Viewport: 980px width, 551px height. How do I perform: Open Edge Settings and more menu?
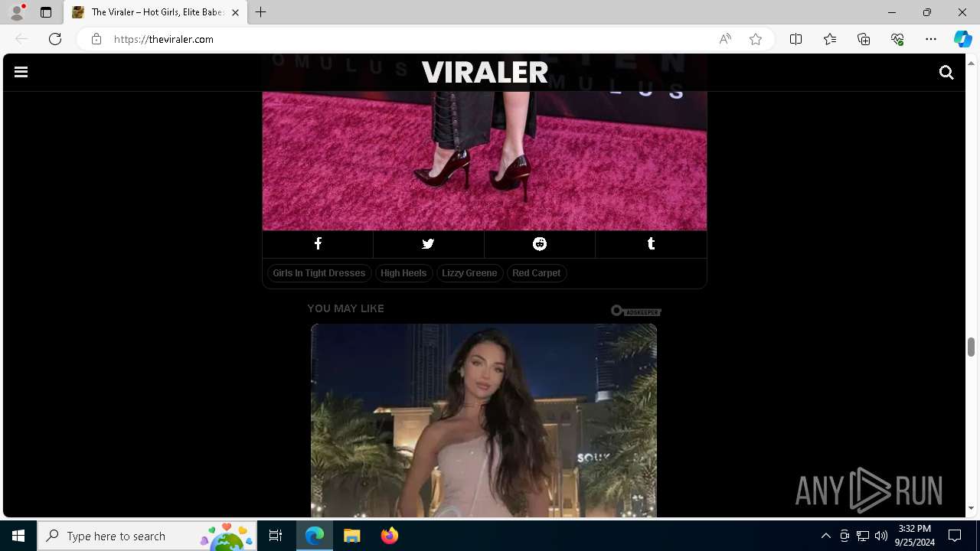(x=931, y=39)
